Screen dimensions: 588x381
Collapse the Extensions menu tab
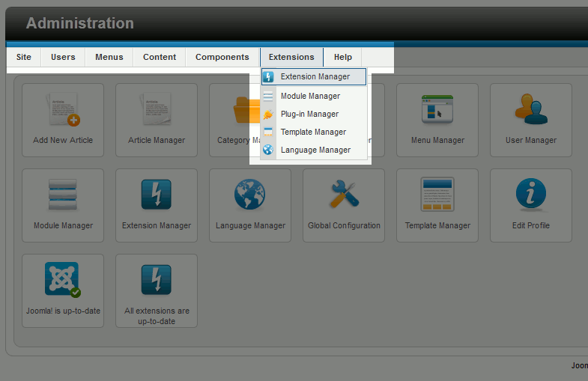click(291, 57)
